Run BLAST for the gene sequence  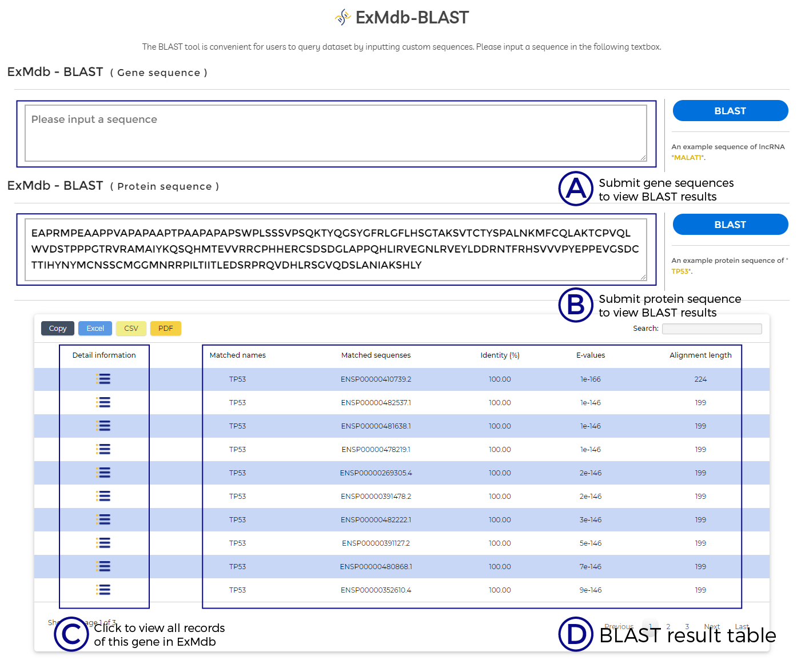pyautogui.click(x=730, y=111)
